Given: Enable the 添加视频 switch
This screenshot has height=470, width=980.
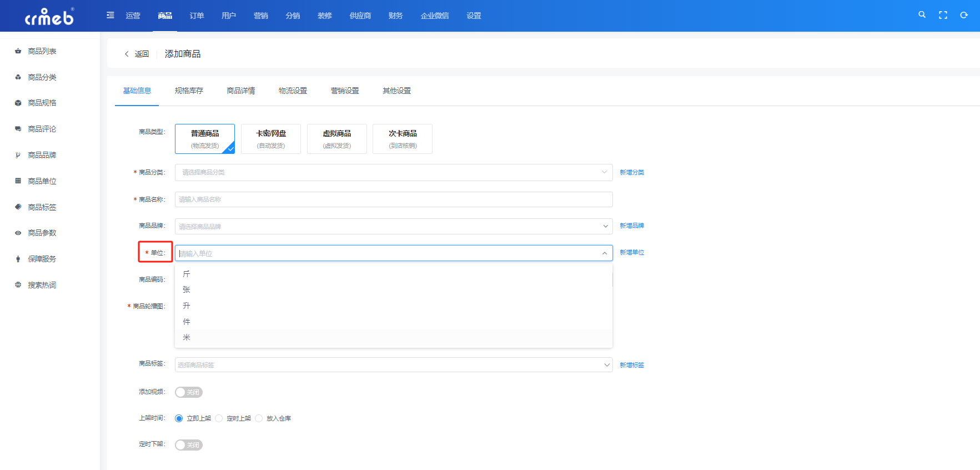Looking at the screenshot, I should [x=189, y=392].
